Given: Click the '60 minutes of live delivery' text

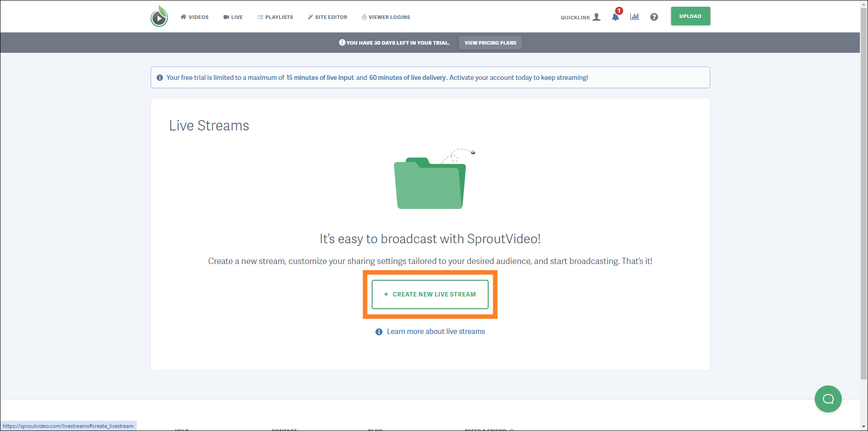Looking at the screenshot, I should click(408, 78).
